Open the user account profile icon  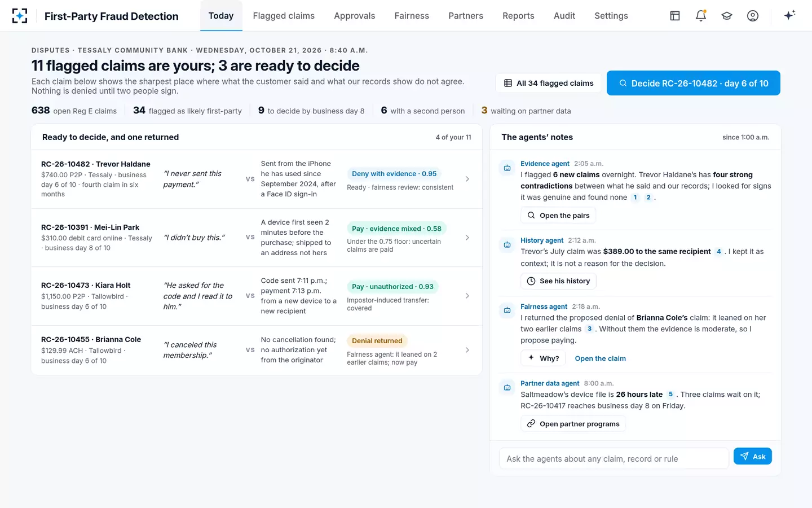[x=753, y=16]
